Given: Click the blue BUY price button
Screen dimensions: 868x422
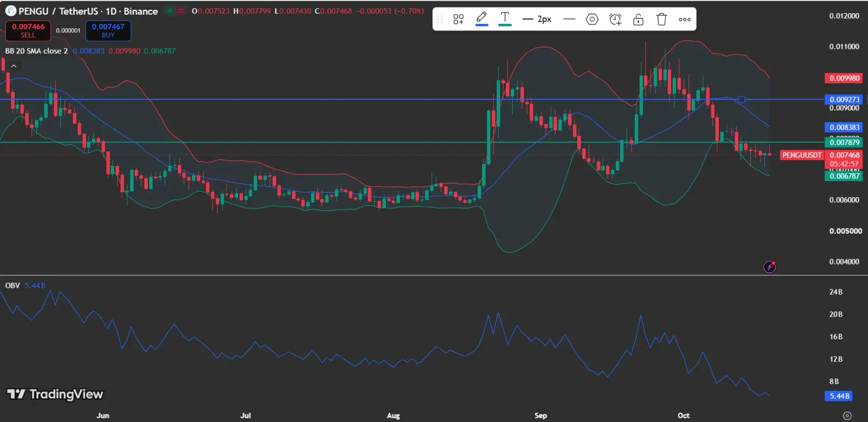Looking at the screenshot, I should click(x=108, y=30).
